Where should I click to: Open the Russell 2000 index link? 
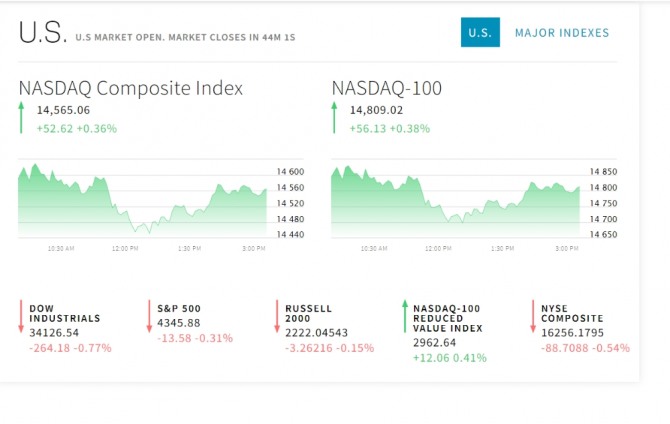coord(308,313)
